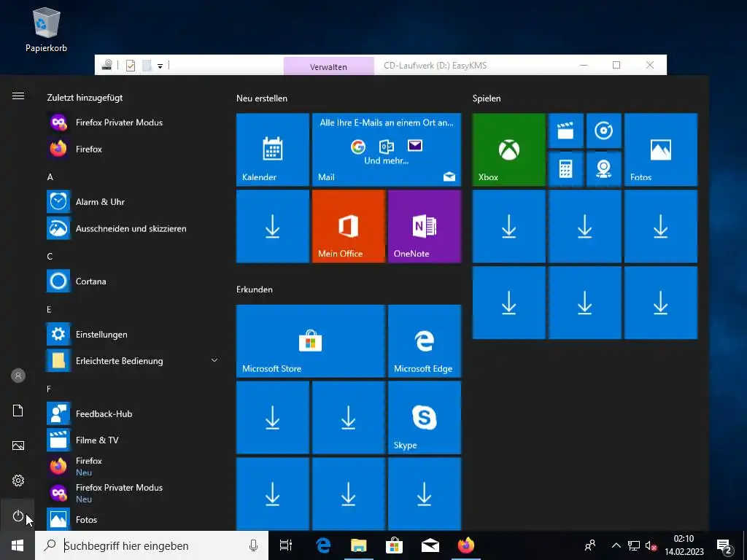Image resolution: width=747 pixels, height=560 pixels.
Task: Click the new folder icon in Explorer title bar
Action: (x=147, y=66)
